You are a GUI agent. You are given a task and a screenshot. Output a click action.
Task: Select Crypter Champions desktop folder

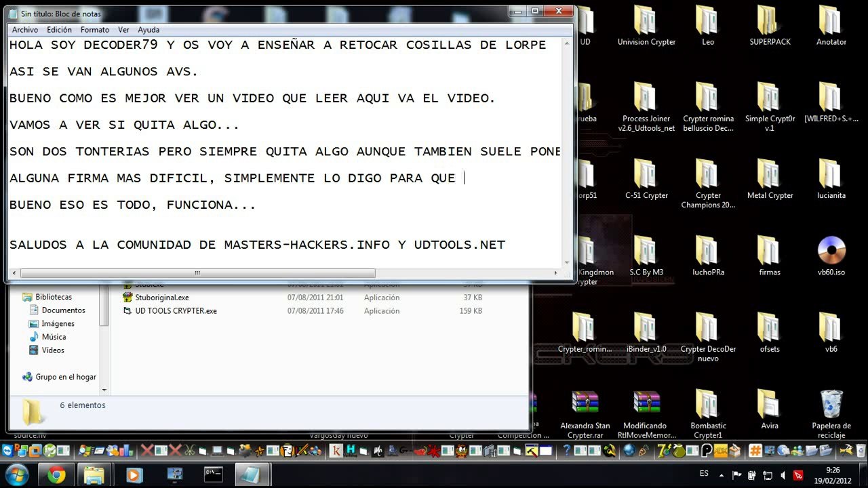coord(707,184)
